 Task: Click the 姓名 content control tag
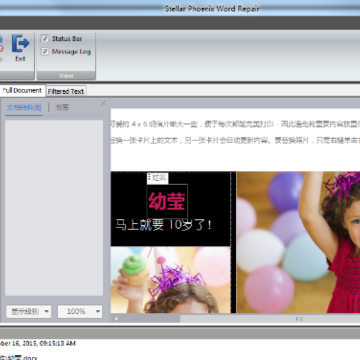coord(158,178)
